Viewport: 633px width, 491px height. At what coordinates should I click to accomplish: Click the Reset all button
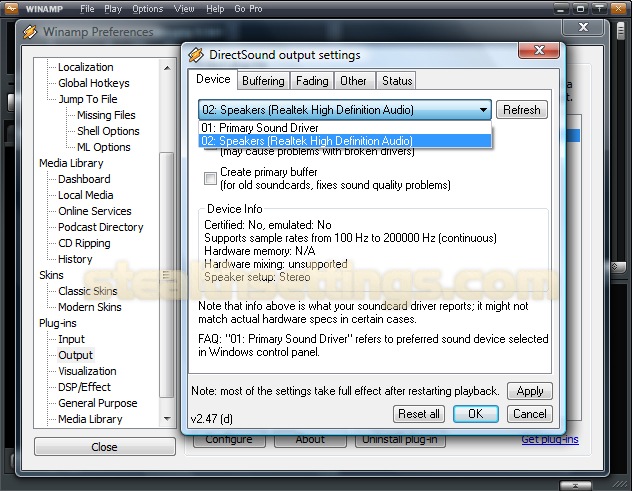pyautogui.click(x=419, y=414)
